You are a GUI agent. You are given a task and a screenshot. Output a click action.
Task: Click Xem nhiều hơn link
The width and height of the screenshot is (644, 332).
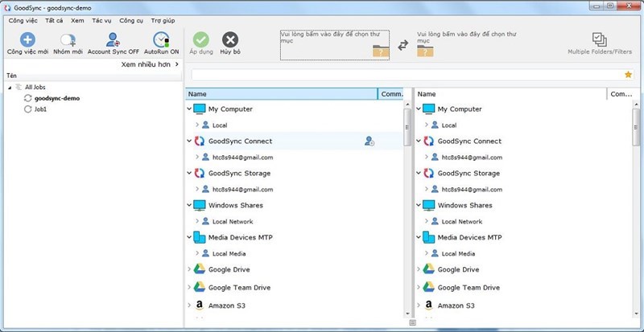click(x=150, y=64)
